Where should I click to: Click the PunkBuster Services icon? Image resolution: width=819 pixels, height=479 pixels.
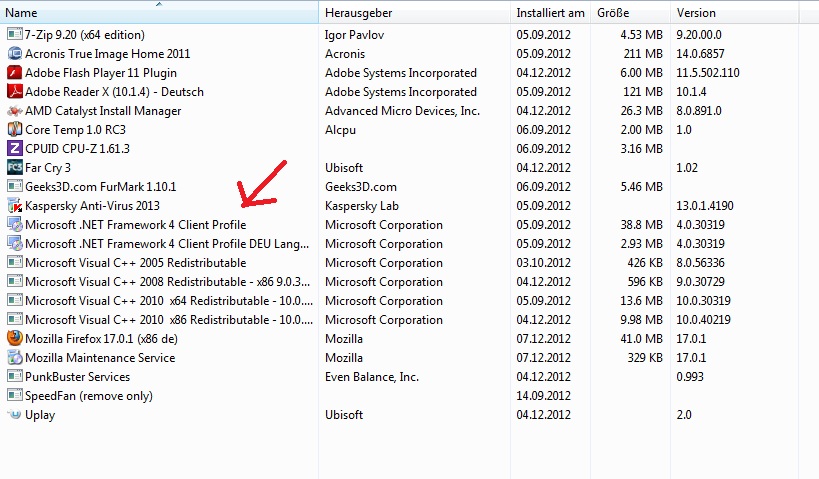click(15, 377)
